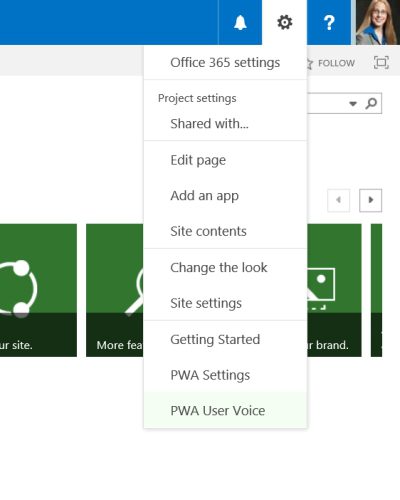Screen dimensions: 400x500
Task: Toggle focus on content icon
Action: [x=381, y=63]
